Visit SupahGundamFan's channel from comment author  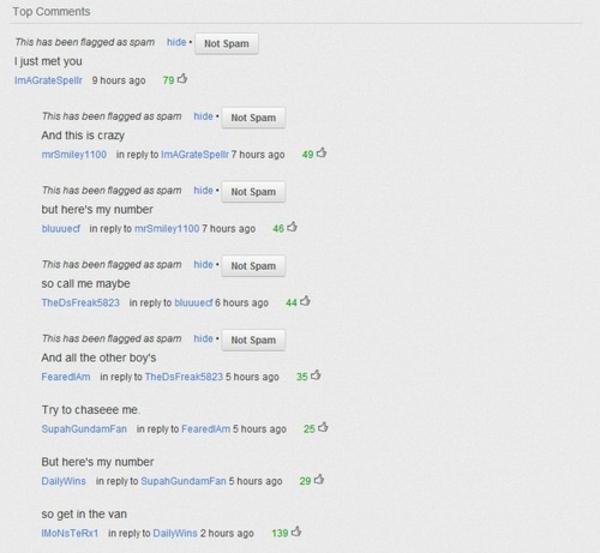[84, 429]
